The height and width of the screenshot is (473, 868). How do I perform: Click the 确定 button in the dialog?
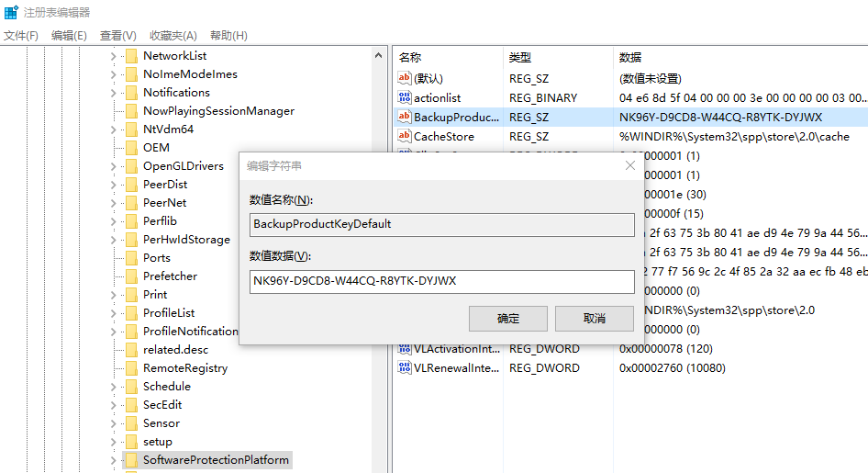tap(508, 319)
